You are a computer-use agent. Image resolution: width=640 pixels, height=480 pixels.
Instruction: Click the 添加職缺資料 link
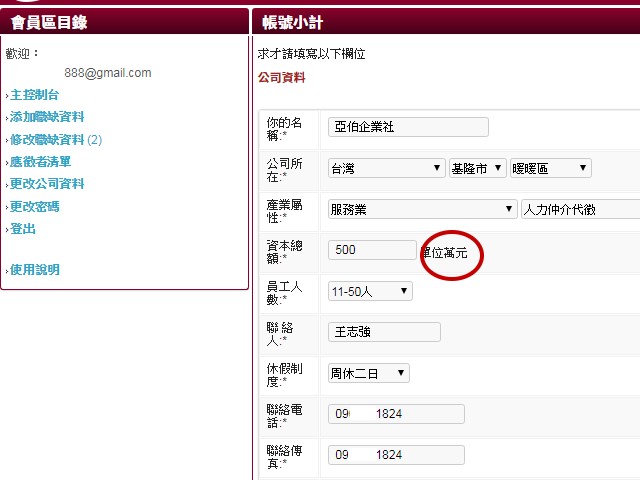coord(47,117)
